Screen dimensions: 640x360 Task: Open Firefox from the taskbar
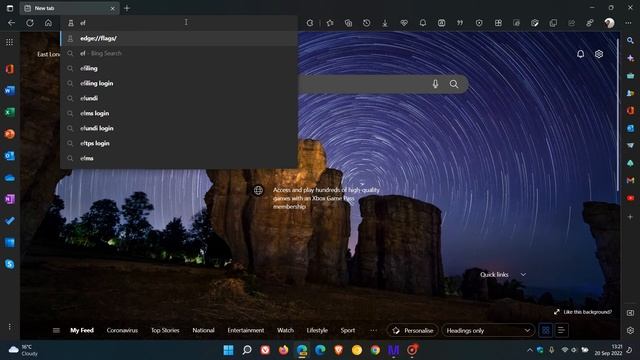(283, 350)
